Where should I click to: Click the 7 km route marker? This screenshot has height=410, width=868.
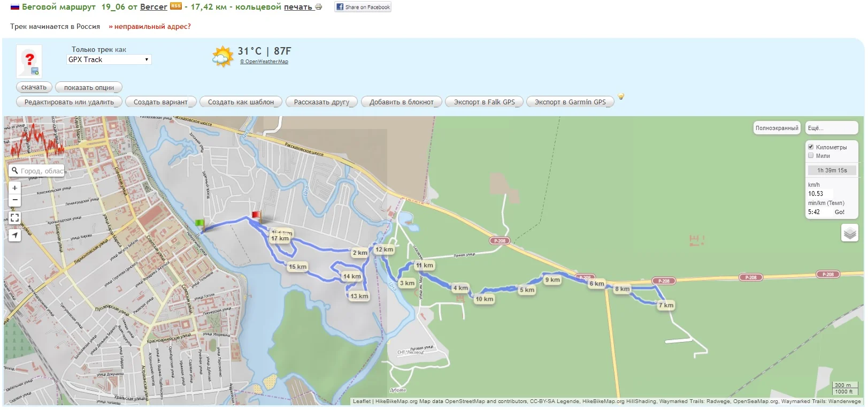666,305
